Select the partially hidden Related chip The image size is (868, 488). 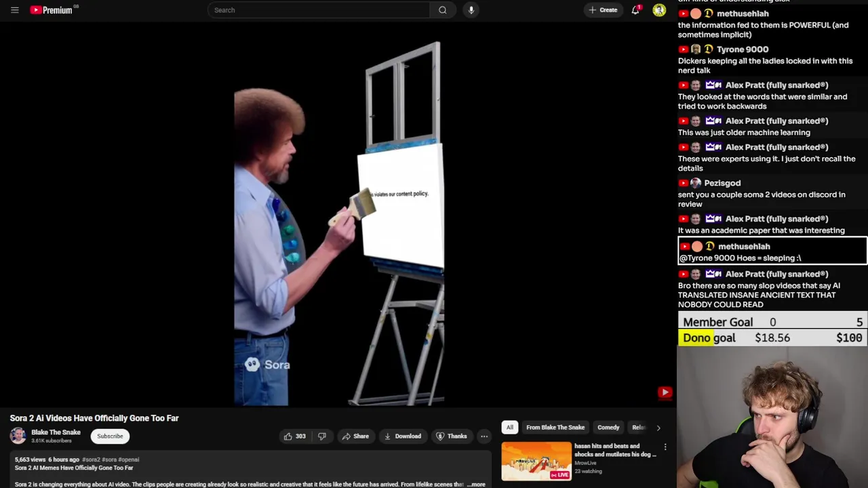pyautogui.click(x=638, y=428)
